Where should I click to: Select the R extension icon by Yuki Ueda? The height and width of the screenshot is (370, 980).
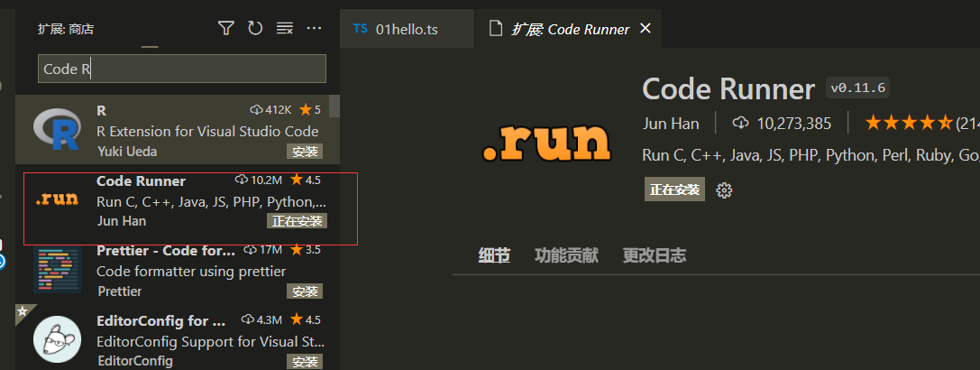[57, 130]
